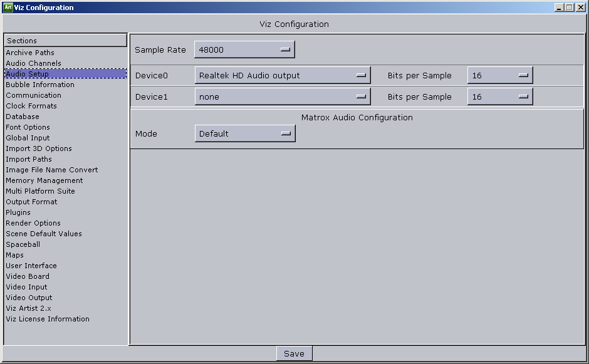Click the Save button

pyautogui.click(x=294, y=353)
